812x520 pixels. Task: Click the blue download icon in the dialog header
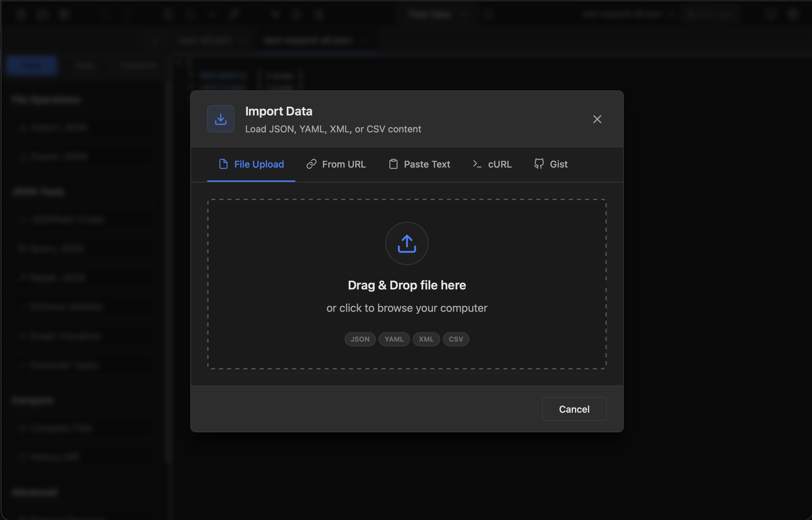(220, 119)
